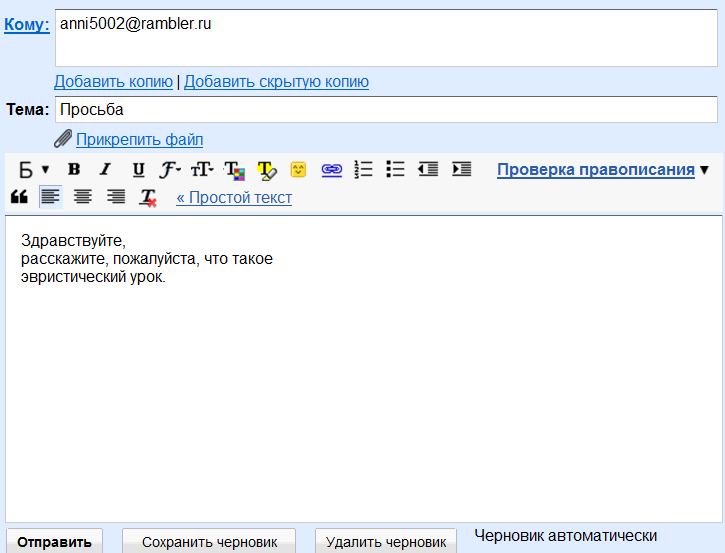725x553 pixels.
Task: Apply blockquote formatting
Action: [x=19, y=197]
